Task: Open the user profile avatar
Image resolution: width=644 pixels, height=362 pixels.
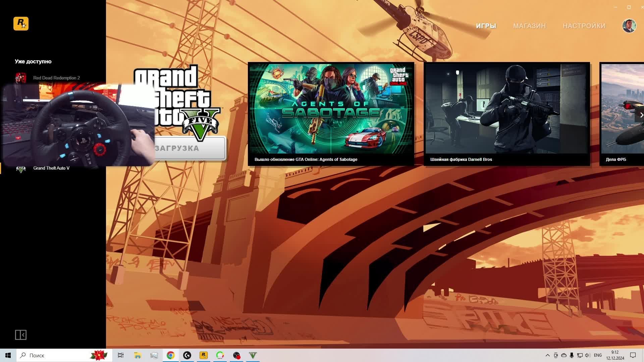Action: coord(629,26)
